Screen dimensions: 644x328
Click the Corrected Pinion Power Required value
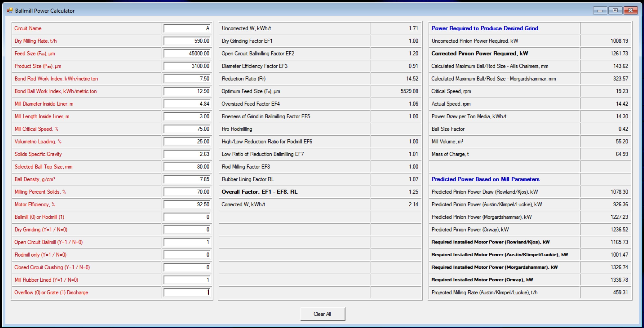pos(619,54)
